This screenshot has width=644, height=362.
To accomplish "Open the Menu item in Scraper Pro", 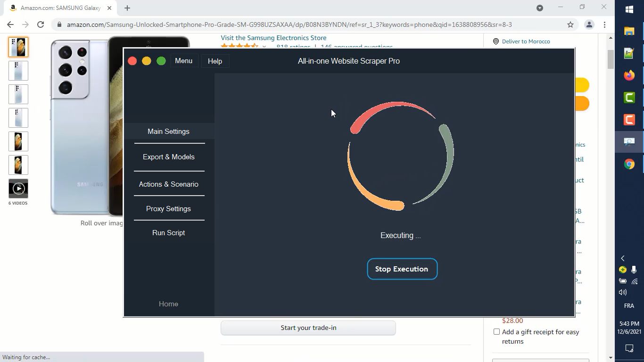I will point(183,61).
